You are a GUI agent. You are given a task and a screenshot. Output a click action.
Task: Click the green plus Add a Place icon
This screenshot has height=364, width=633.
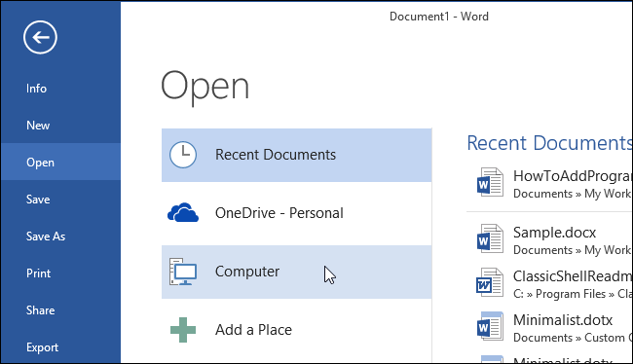coord(183,330)
